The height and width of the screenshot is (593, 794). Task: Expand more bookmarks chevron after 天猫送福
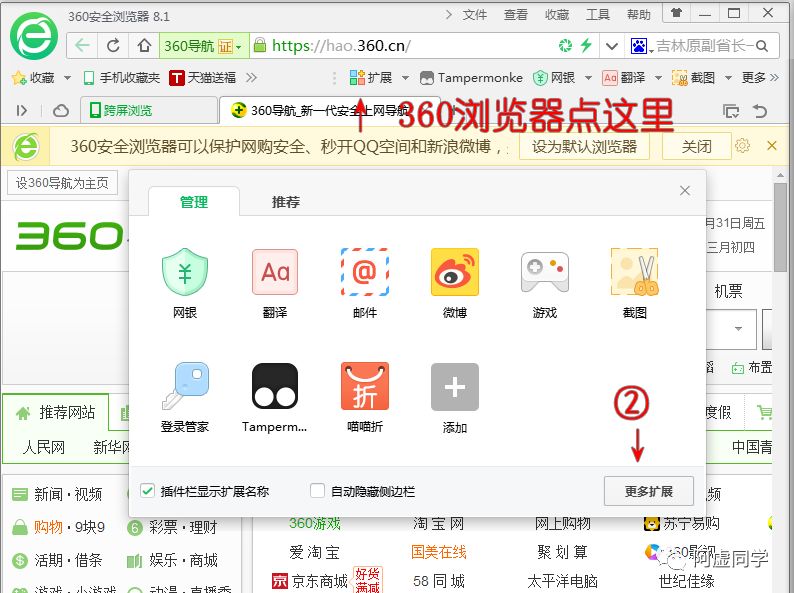tap(251, 77)
